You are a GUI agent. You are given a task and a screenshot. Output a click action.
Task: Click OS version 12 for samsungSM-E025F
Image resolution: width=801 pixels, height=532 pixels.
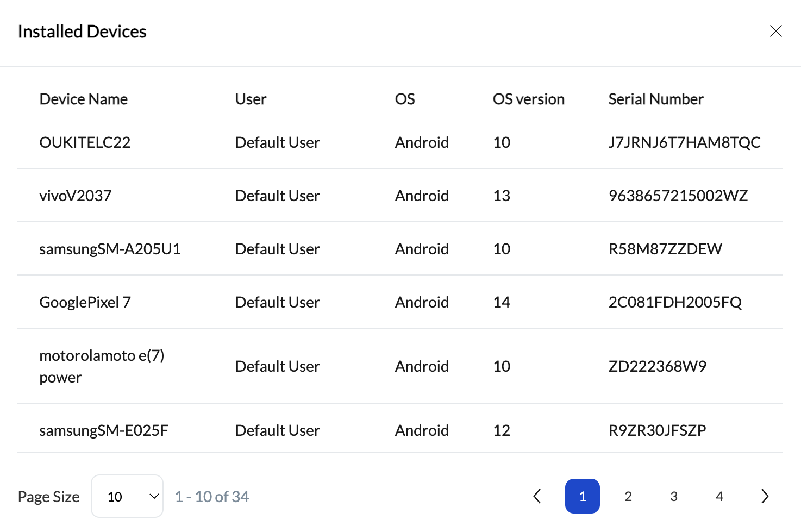pyautogui.click(x=502, y=430)
